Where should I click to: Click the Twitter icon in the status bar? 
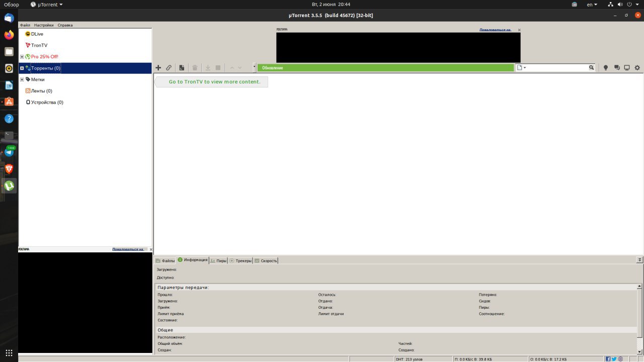[614, 359]
